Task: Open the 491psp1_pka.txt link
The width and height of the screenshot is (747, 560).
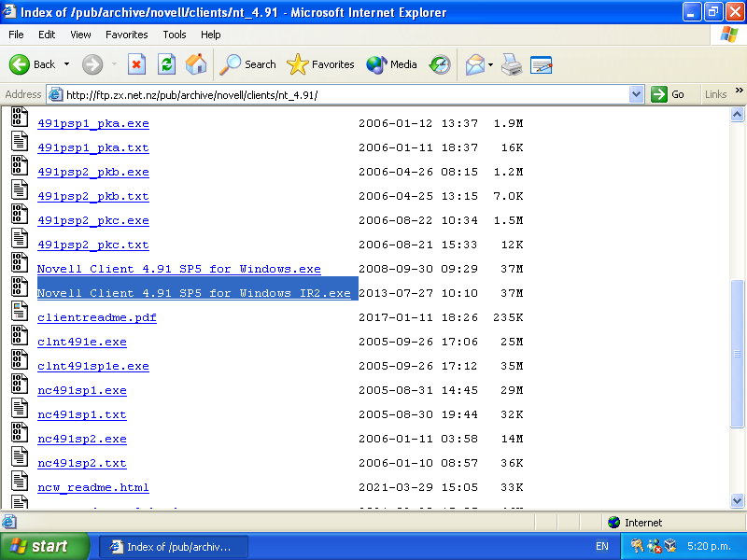Action: tap(93, 147)
